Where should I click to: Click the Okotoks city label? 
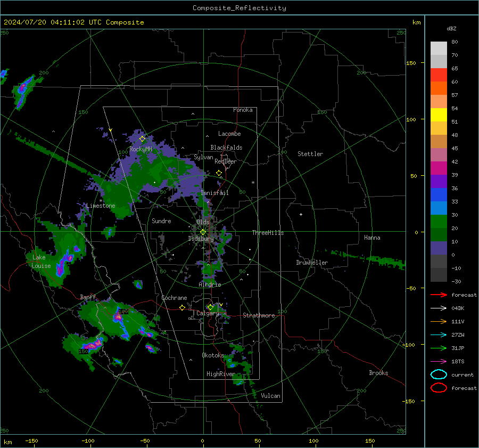coord(213,355)
